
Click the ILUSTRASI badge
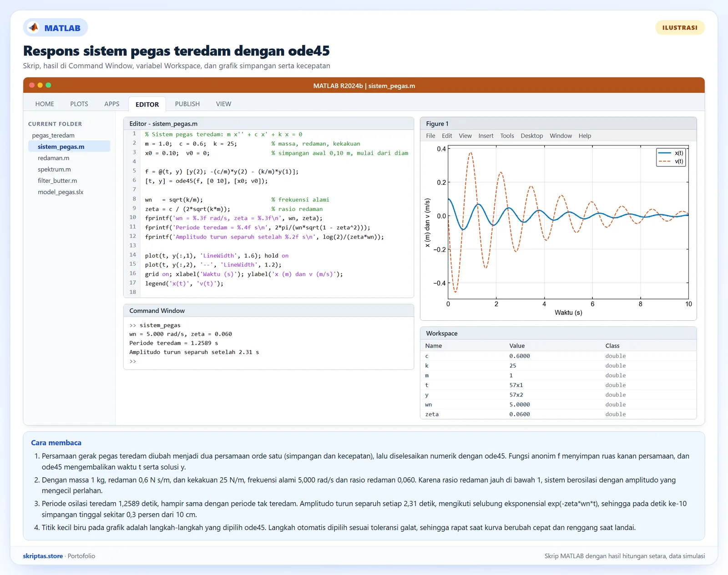680,28
